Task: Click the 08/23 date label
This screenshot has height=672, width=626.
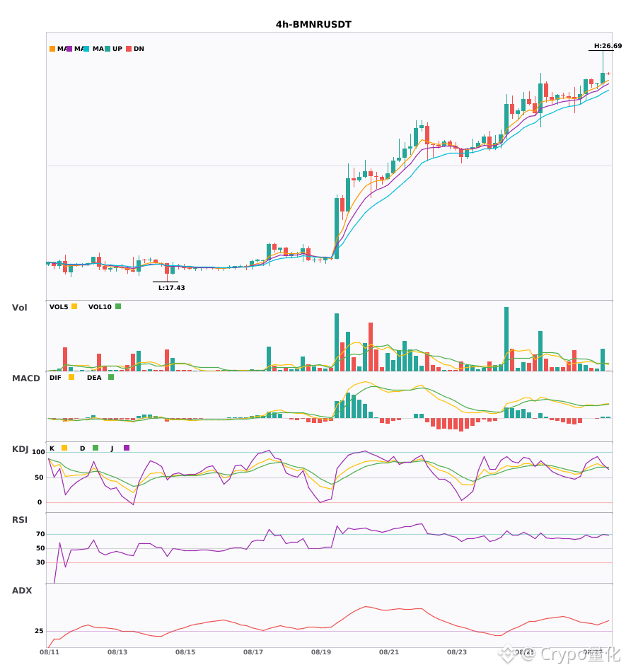Action: pos(457,652)
